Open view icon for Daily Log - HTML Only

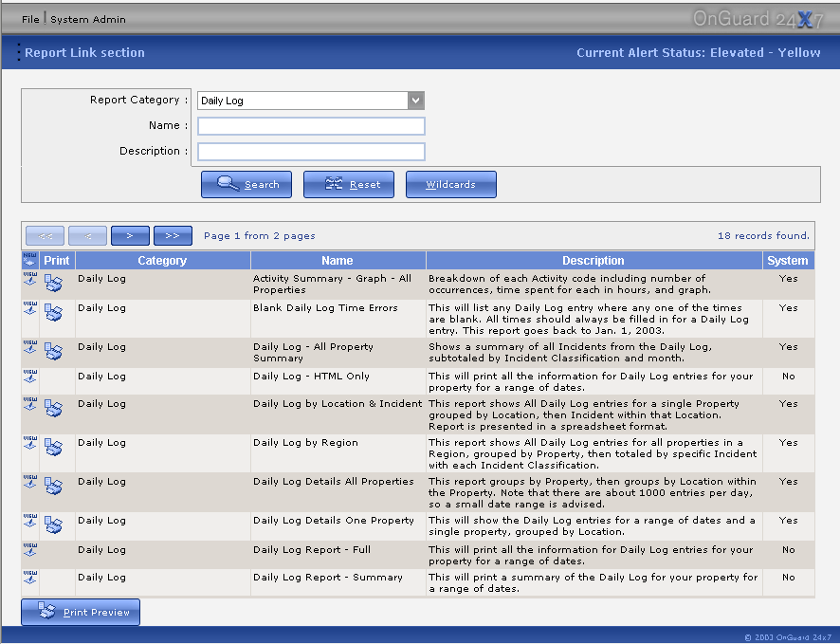click(x=30, y=377)
